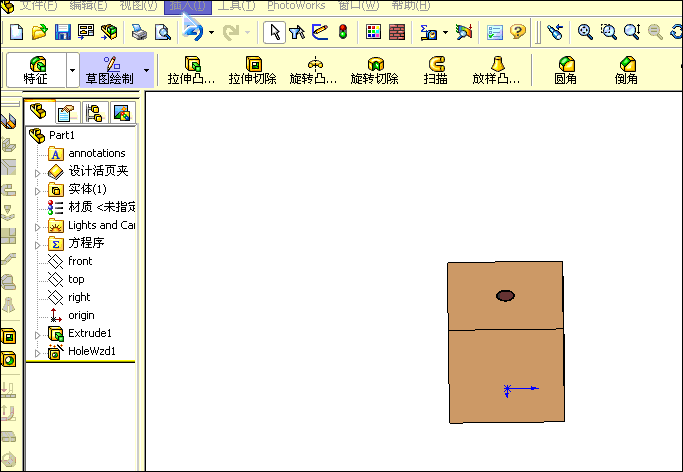
Task: Open the PhotoWorks menu
Action: point(296,6)
